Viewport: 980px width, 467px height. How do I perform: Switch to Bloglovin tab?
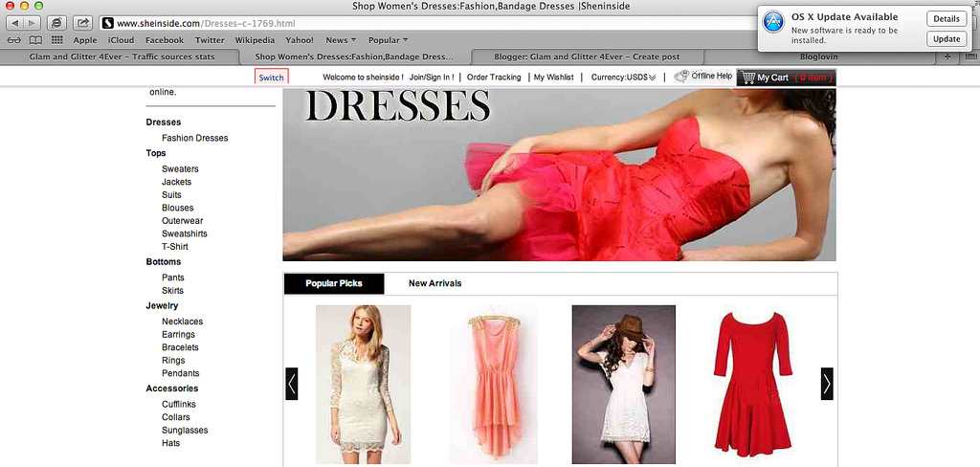coord(819,56)
